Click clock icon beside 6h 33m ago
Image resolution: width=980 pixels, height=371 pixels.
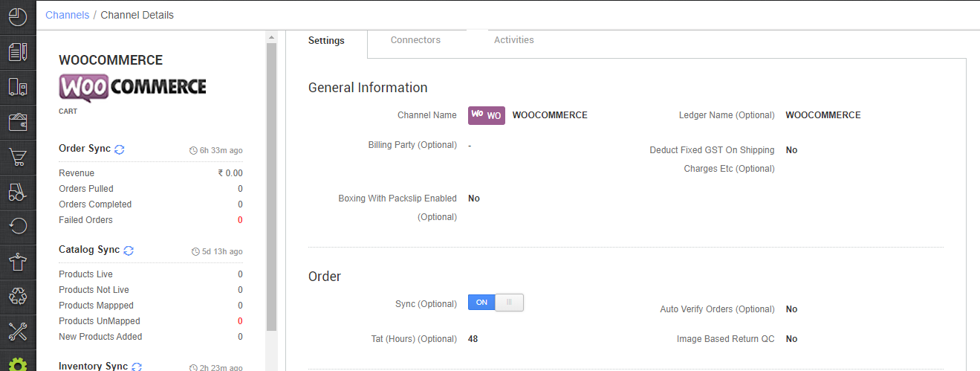coord(194,151)
